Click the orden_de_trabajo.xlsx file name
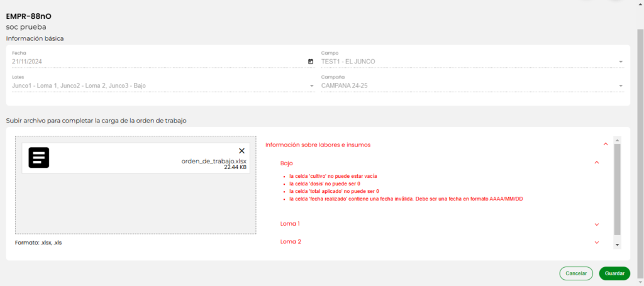644x286 pixels. click(x=214, y=161)
